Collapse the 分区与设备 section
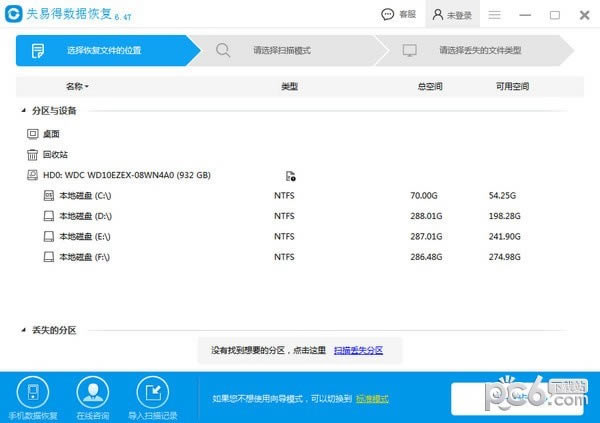Screen dimensions: 600x423 (x=23, y=111)
